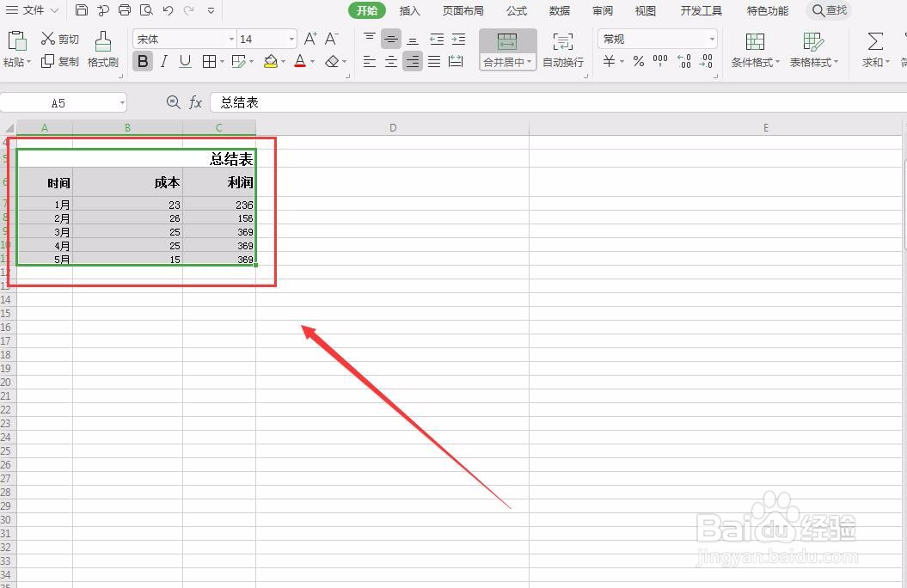Toggle justify alignment
907x588 pixels.
tap(434, 61)
